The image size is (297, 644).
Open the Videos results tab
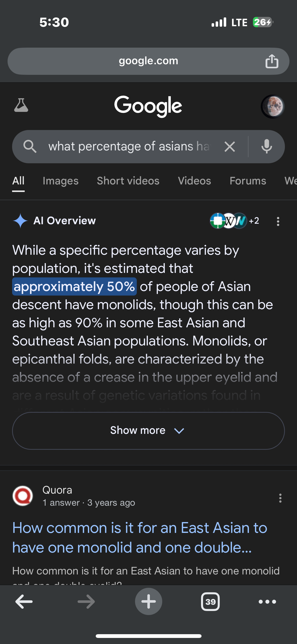(x=194, y=181)
